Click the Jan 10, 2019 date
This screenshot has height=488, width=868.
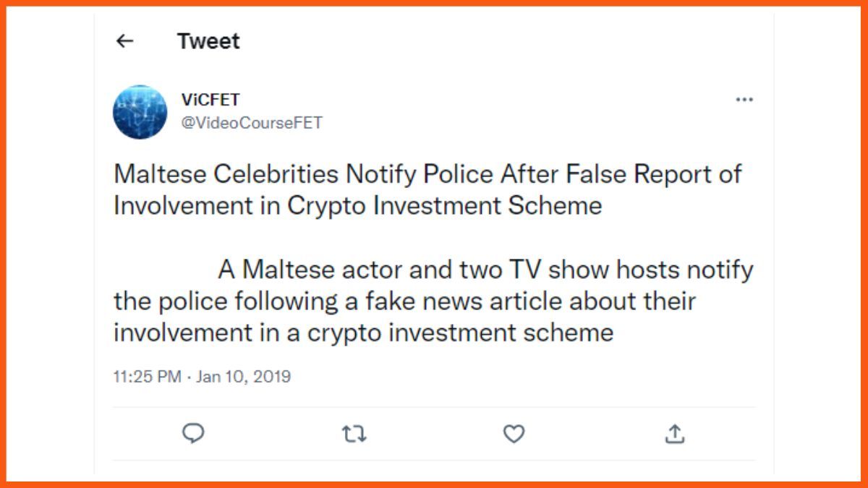(x=242, y=377)
